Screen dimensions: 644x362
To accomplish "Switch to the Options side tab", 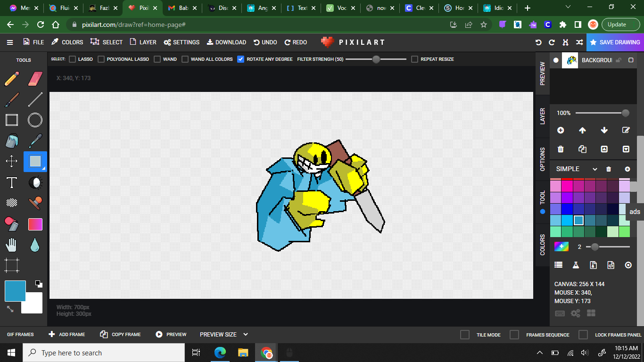I will click(x=543, y=159).
